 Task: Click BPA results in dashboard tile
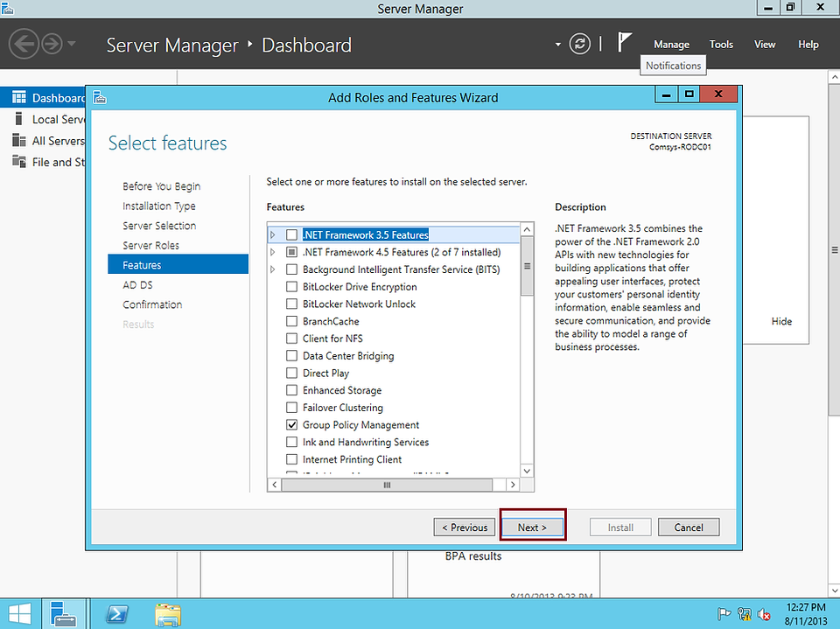[x=473, y=556]
